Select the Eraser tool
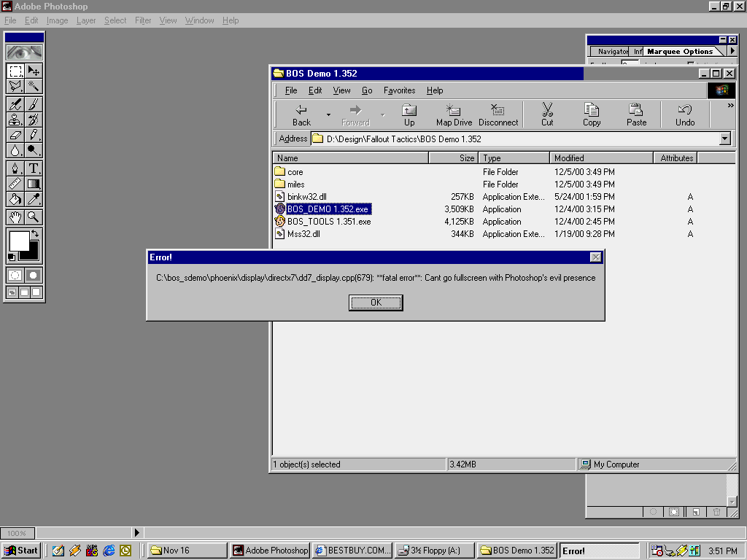This screenshot has height=560, width=747. [x=16, y=135]
